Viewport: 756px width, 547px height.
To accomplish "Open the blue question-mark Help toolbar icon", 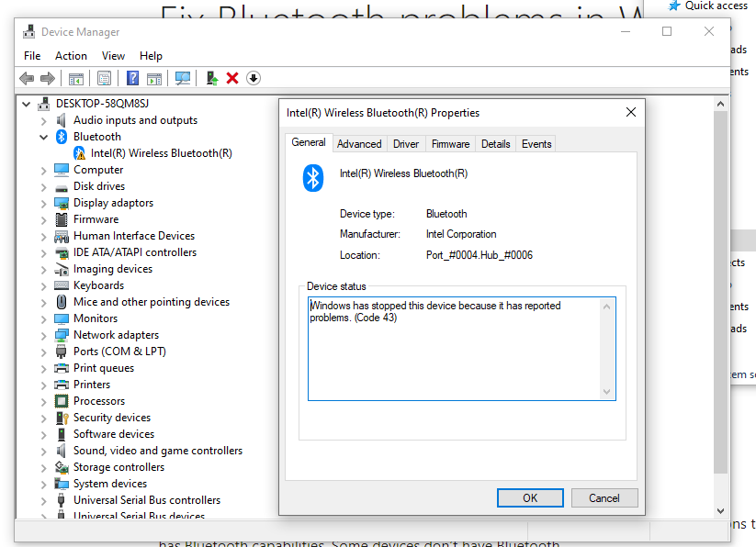I will click(x=132, y=78).
